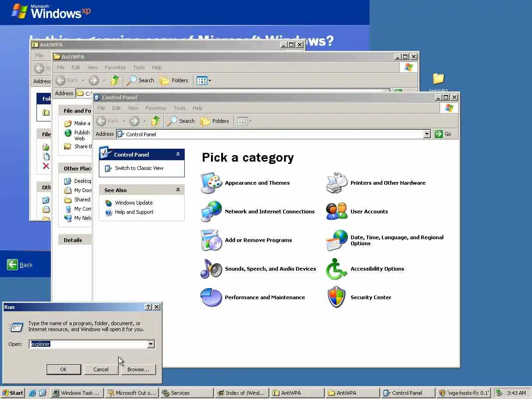Screen dimensions: 532x399
Task: Click User Accounts label text
Action: [369, 212]
